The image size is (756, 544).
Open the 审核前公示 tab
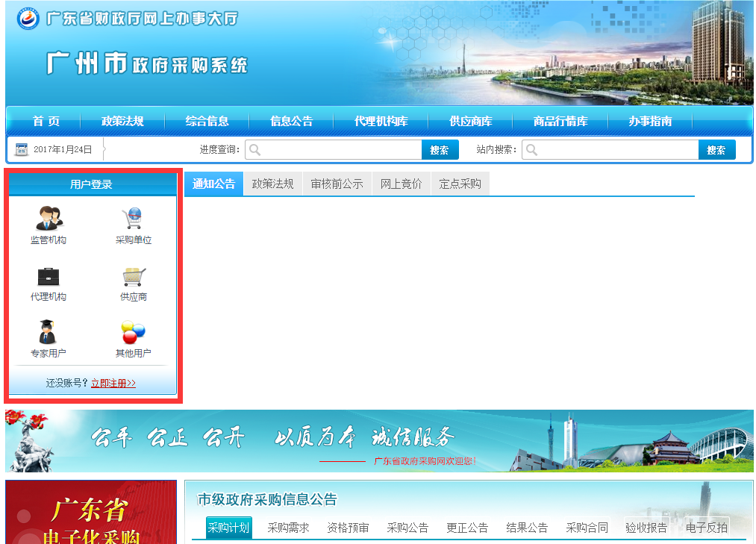tap(337, 184)
